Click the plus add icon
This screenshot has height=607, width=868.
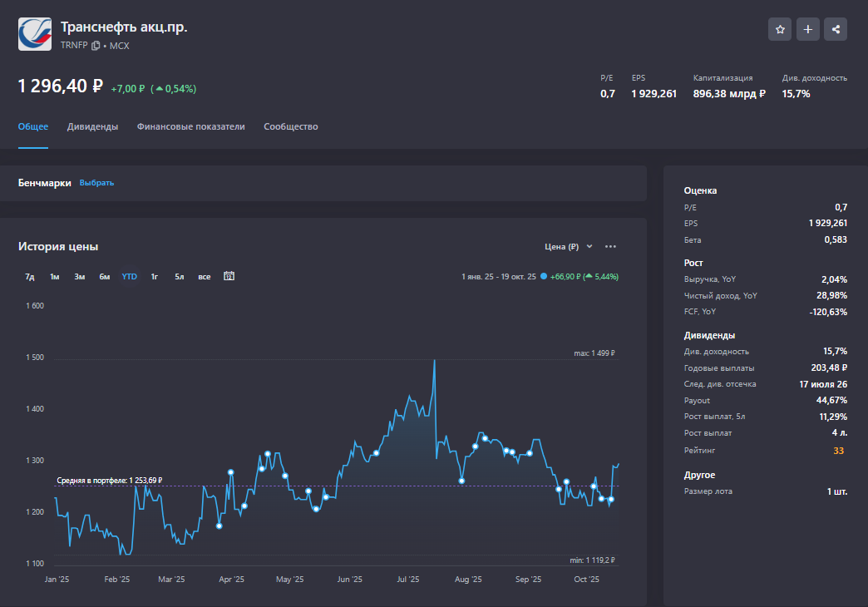[x=807, y=29]
